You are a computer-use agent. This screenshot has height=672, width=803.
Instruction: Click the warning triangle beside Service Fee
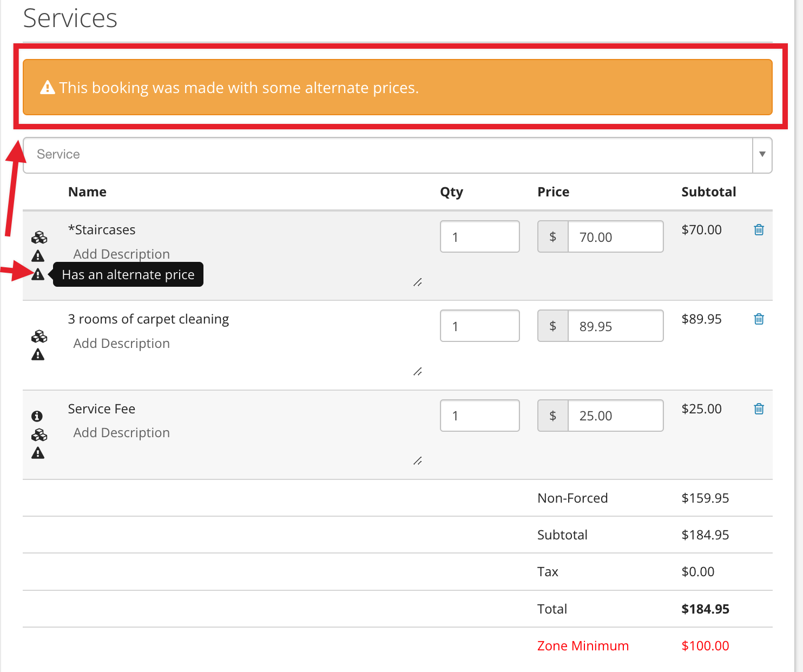pos(38,453)
